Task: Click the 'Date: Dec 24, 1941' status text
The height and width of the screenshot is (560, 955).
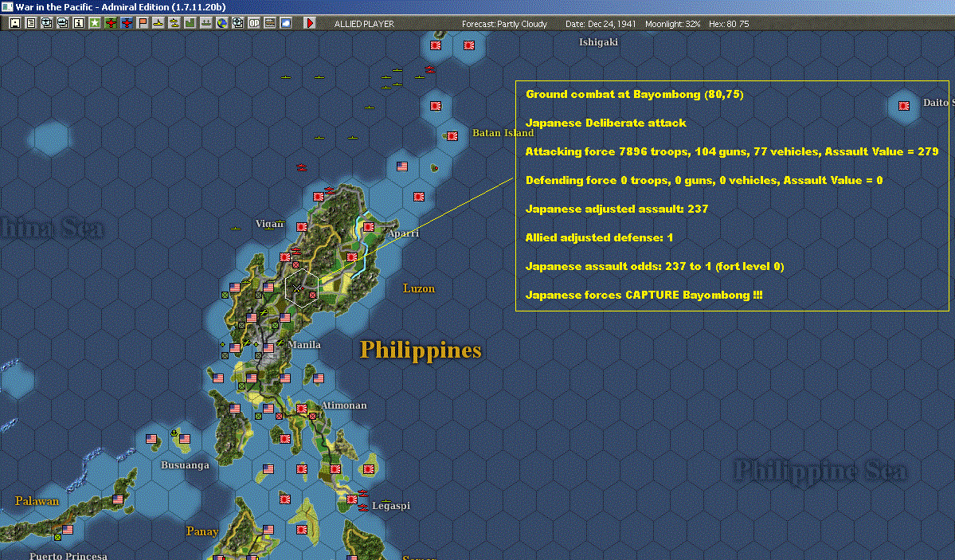Action: click(601, 24)
